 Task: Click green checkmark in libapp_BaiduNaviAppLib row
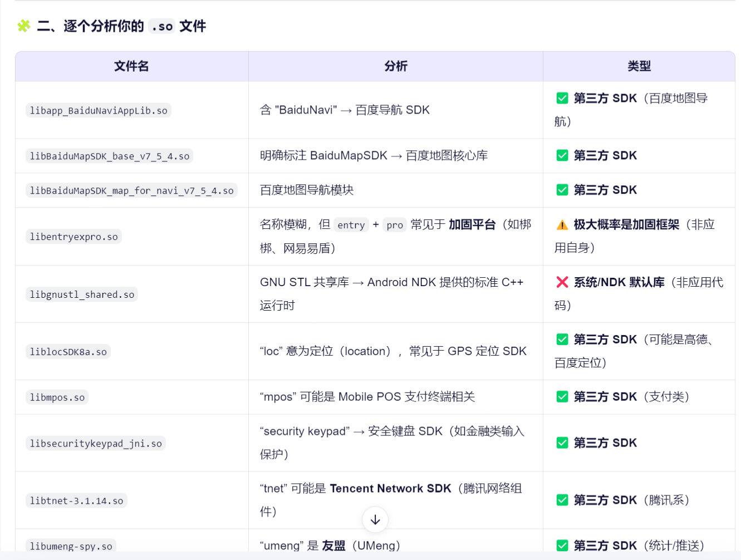tap(562, 99)
